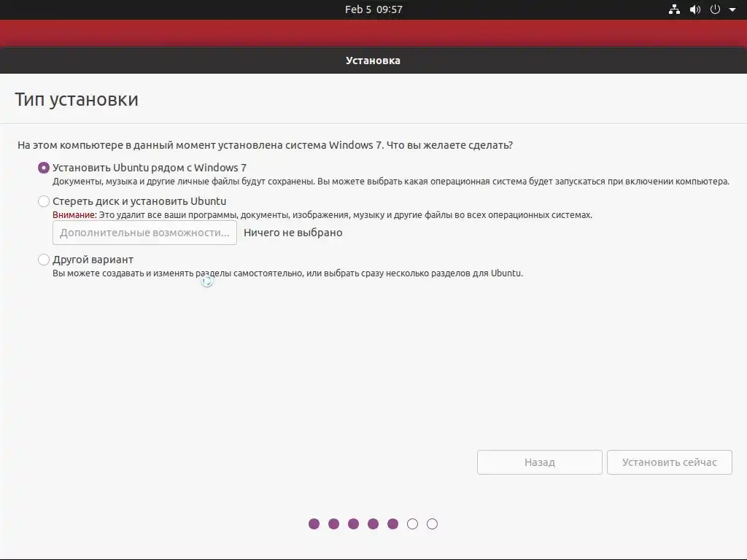
Task: Select Install Ubuntu alongside Windows 7 radio
Action: [x=43, y=168]
